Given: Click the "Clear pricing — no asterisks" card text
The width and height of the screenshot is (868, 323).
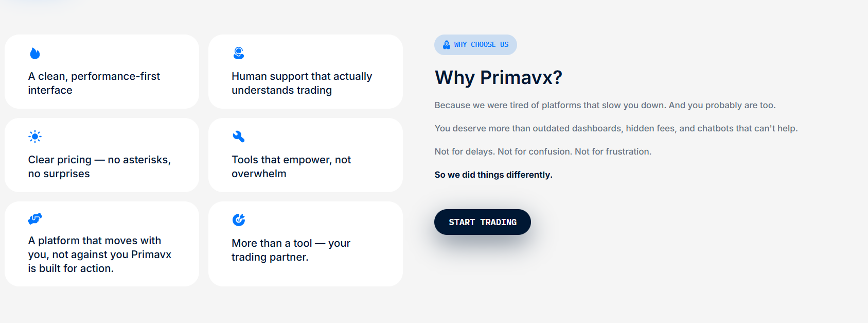Looking at the screenshot, I should pyautogui.click(x=99, y=166).
